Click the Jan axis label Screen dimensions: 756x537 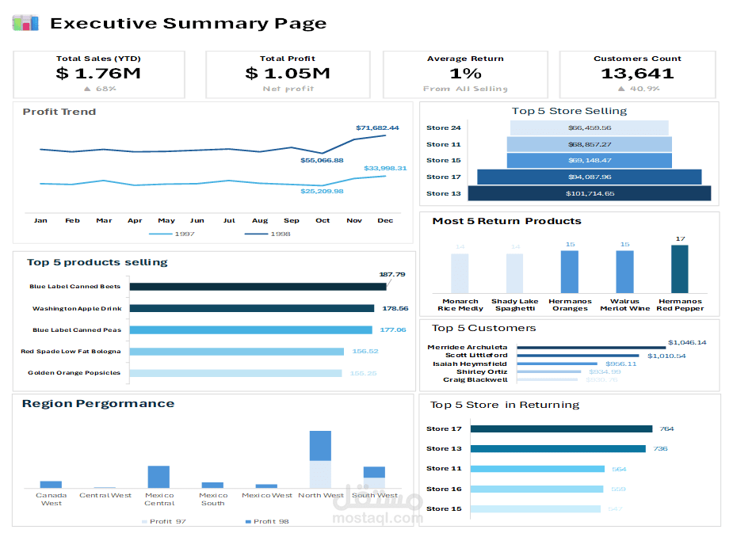(x=40, y=220)
